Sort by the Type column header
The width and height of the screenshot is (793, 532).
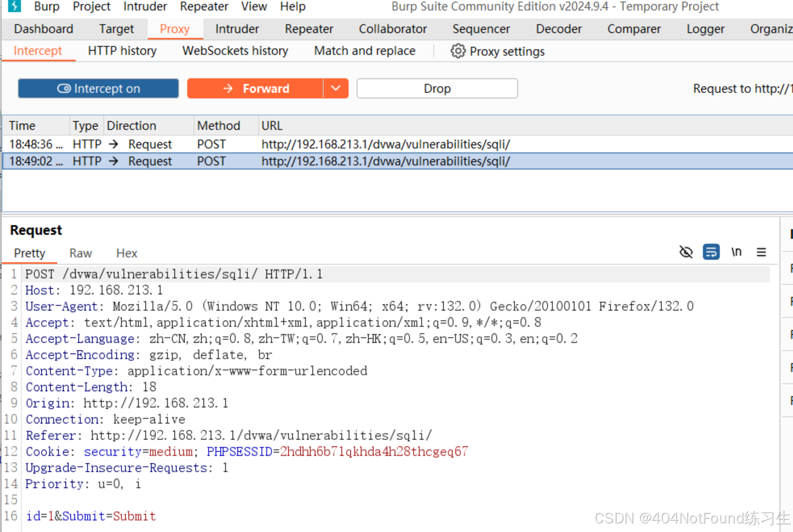pos(86,126)
